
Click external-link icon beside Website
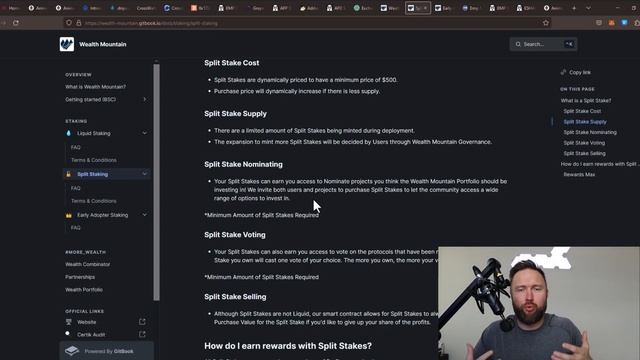click(142, 322)
